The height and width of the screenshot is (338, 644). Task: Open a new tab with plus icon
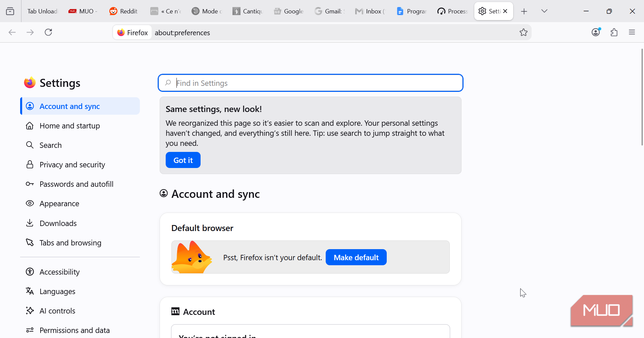click(x=524, y=11)
